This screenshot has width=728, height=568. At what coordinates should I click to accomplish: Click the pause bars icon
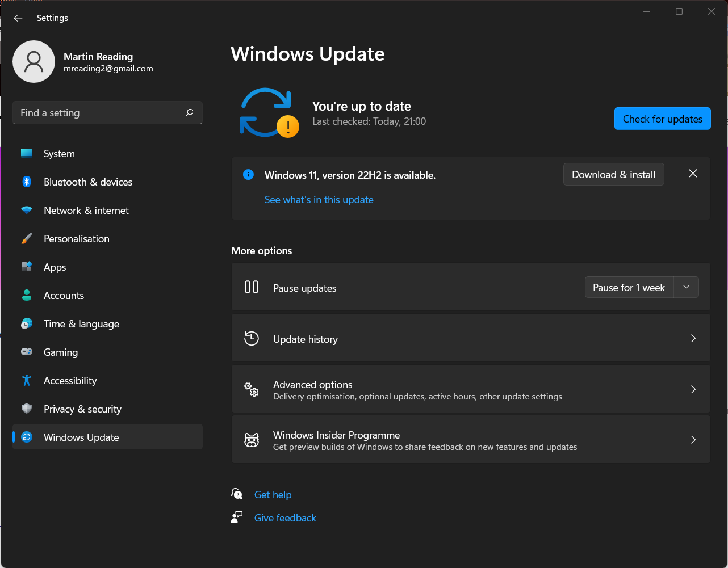[252, 287]
